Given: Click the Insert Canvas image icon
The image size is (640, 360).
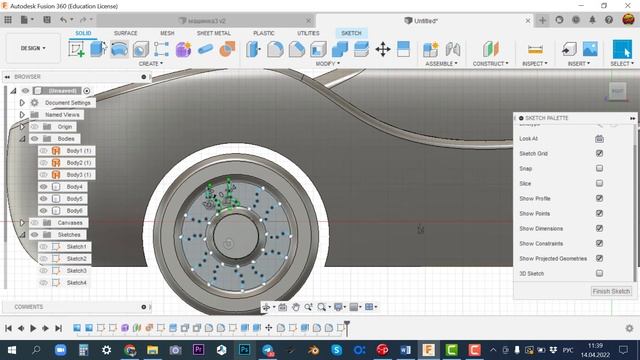Looking at the screenshot, I should [x=590, y=49].
